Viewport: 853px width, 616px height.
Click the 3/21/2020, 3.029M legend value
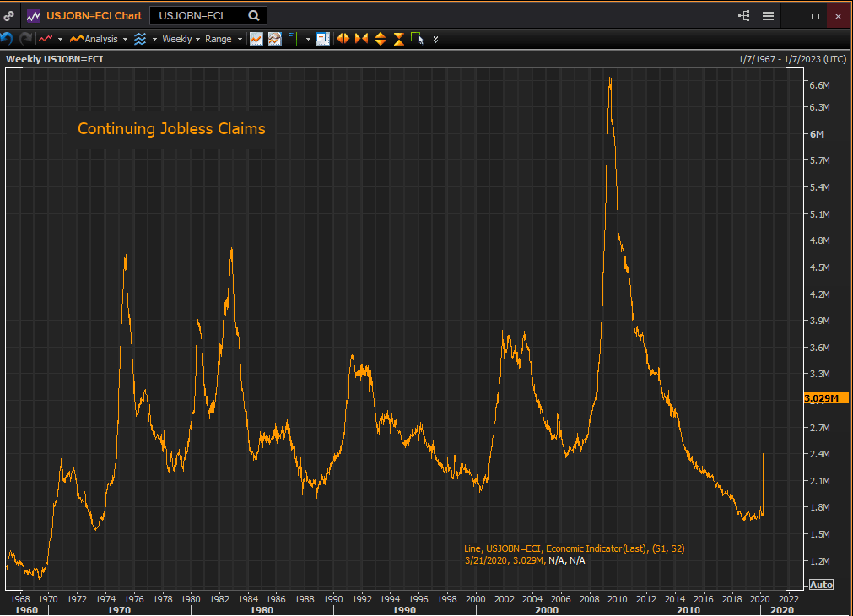pos(505,560)
